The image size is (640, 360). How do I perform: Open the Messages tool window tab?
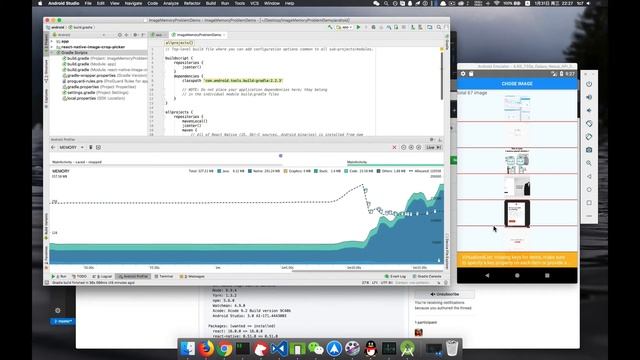coord(192,276)
